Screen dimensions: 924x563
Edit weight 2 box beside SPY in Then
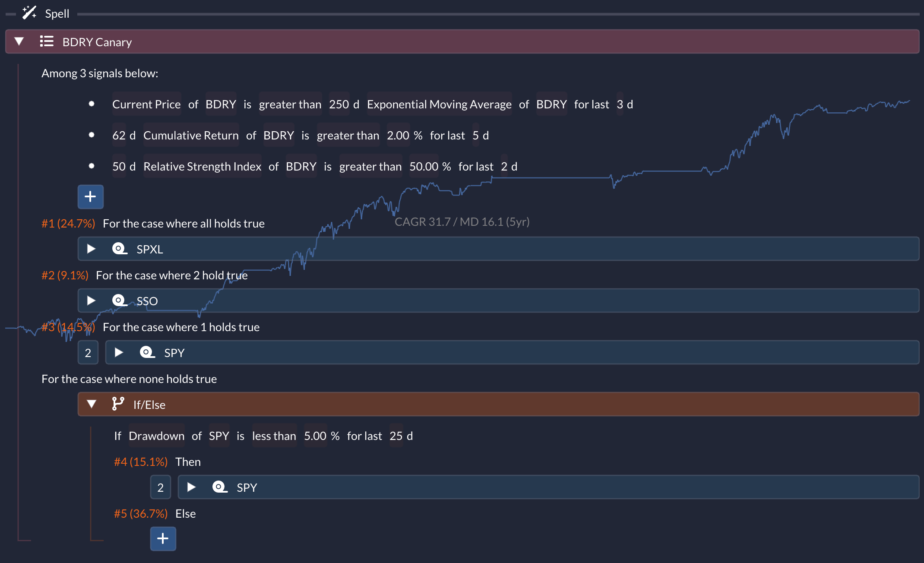[x=160, y=487]
